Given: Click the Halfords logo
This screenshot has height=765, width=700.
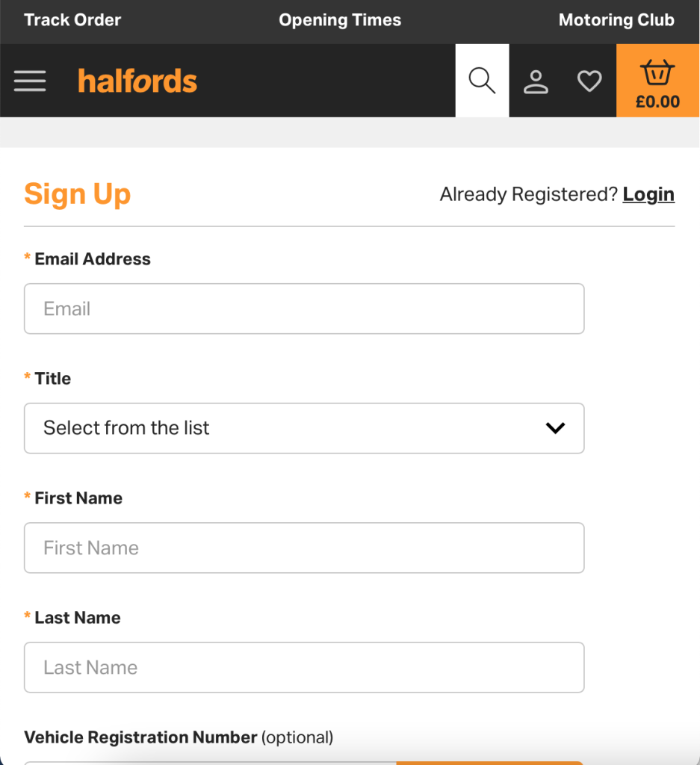Looking at the screenshot, I should point(137,81).
